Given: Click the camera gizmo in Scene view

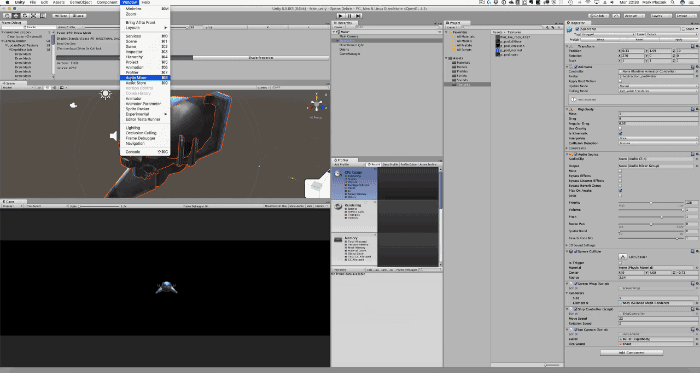Looking at the screenshot, I should point(73,105).
